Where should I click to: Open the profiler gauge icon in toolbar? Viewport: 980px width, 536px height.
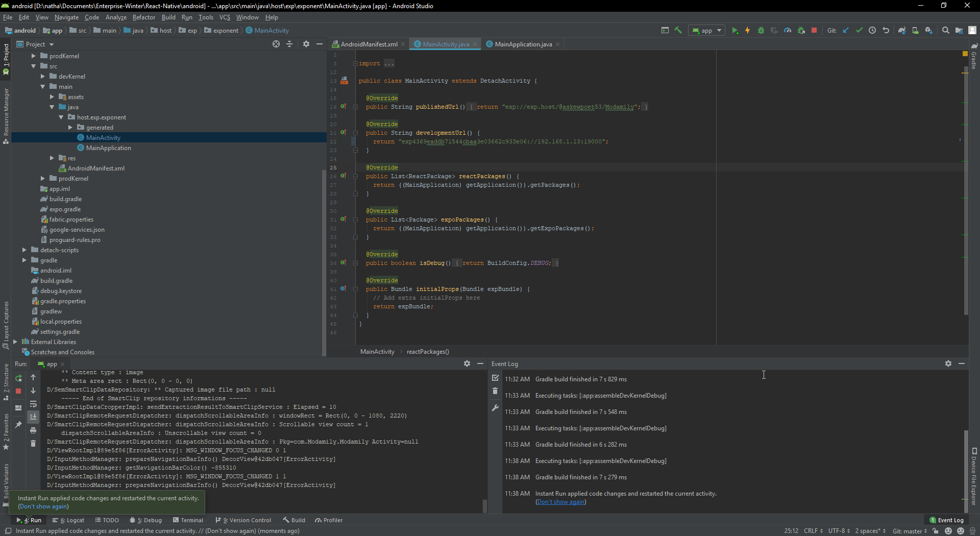coord(788,31)
